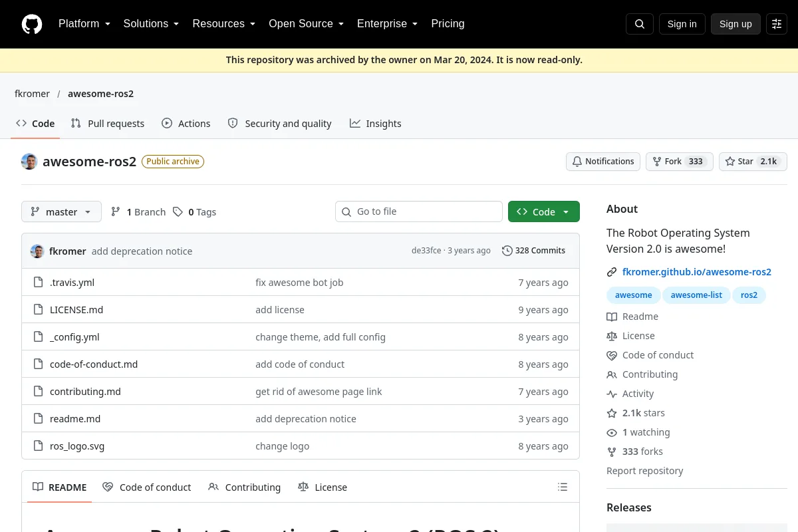
Task: Click the star icon beside 2.1k stars
Action: click(612, 413)
